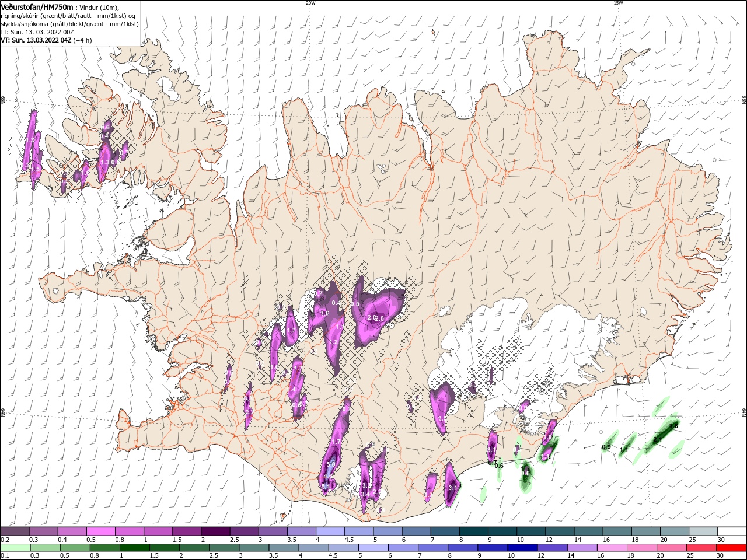747x560 pixels.
Task: Pick lower-row swatch between 25 and 30
Action: point(701,548)
